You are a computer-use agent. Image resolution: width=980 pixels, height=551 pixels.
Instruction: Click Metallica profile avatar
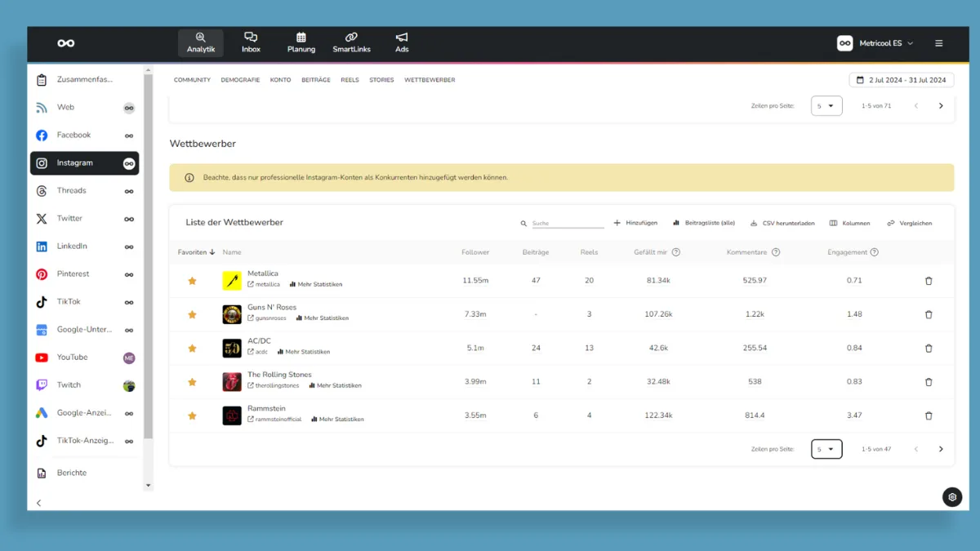click(232, 281)
